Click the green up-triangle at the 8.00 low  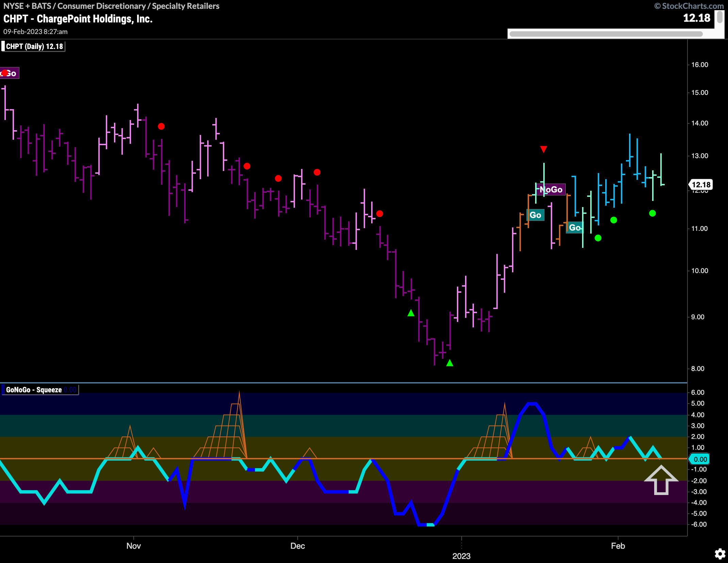coord(450,363)
